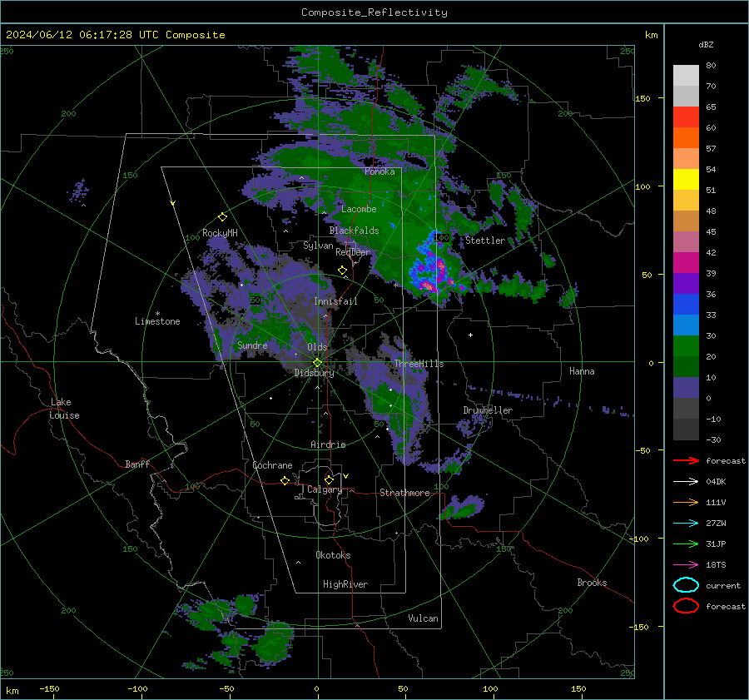Pick the light gray 70-80 dBZ swatch
This screenshot has width=749, height=700.
tap(686, 76)
